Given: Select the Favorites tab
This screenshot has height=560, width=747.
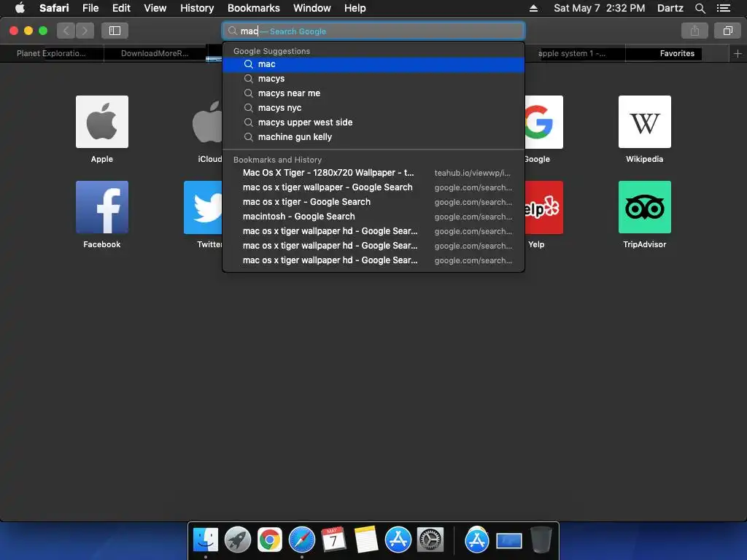Looking at the screenshot, I should tap(677, 53).
